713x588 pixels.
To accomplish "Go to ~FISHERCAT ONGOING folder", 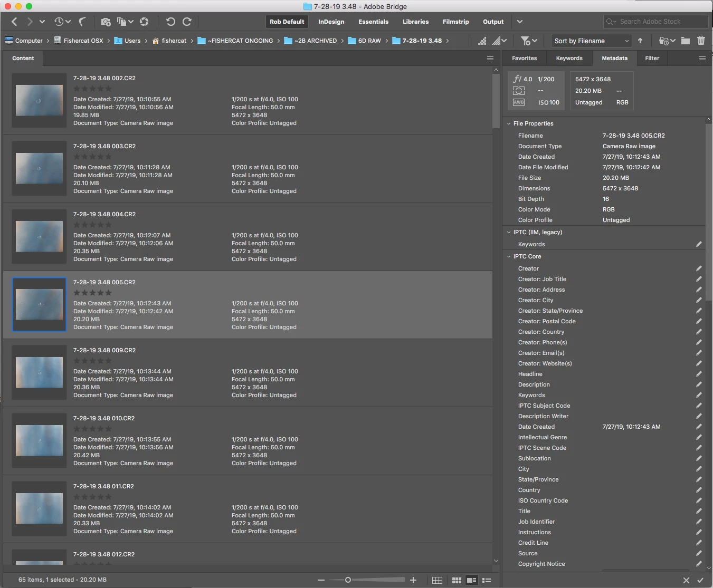I will (x=235, y=41).
